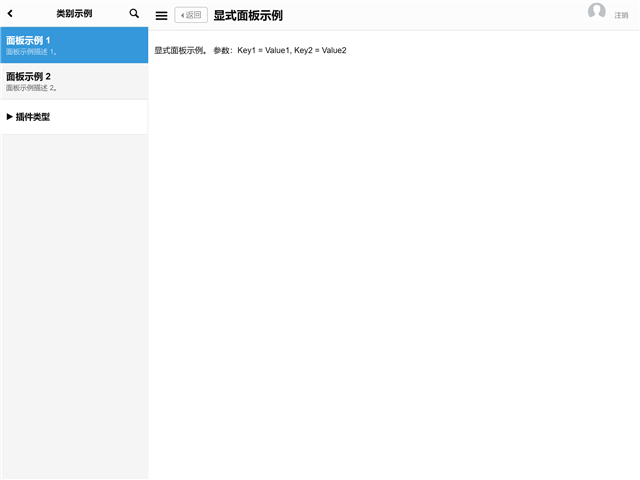Click Key1 = Value1 in content text
This screenshot has width=640, height=480.
click(263, 50)
